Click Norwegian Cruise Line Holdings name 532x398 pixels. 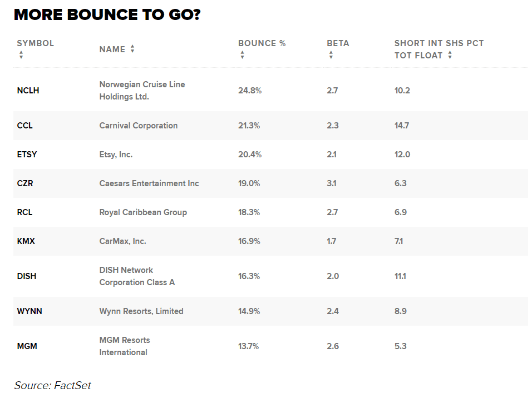click(x=142, y=91)
